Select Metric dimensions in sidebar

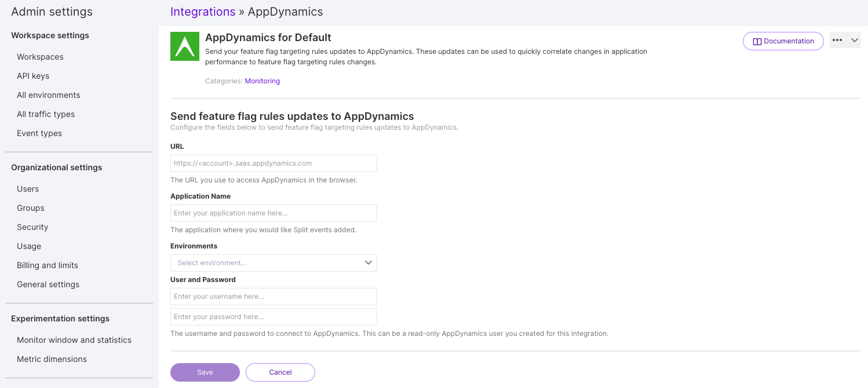[52, 359]
